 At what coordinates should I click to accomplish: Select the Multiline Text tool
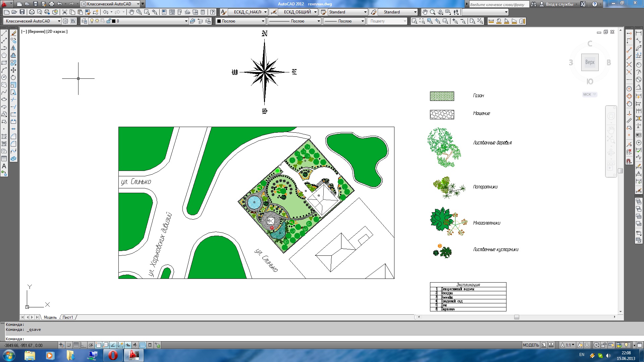pos(4,166)
